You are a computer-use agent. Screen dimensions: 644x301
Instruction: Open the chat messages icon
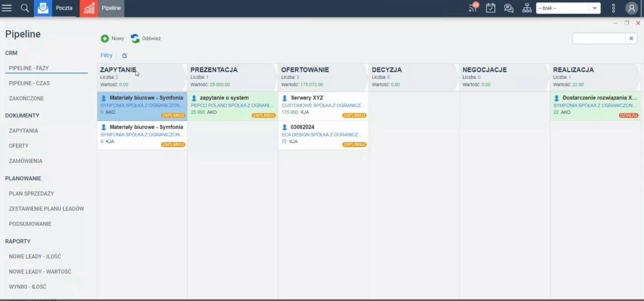coord(509,8)
